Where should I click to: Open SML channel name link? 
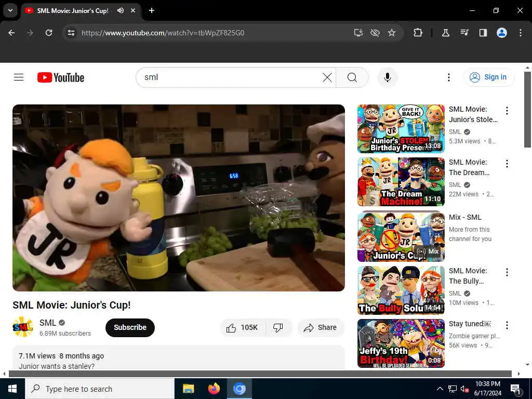coord(47,323)
